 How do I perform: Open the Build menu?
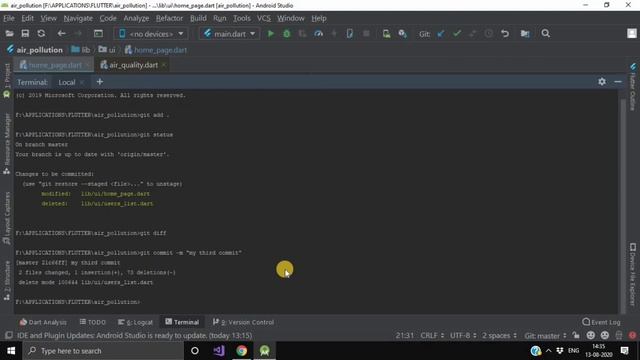[198, 18]
